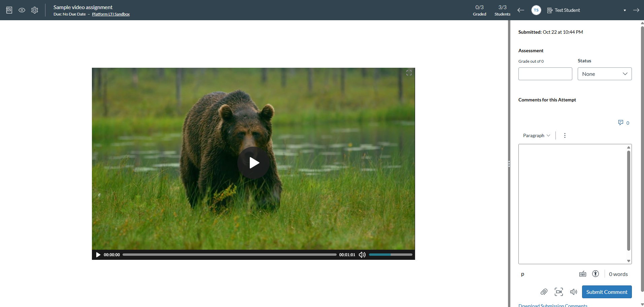Image resolution: width=644 pixels, height=307 pixels.
Task: Click the 3/3 Students counter
Action: click(502, 10)
